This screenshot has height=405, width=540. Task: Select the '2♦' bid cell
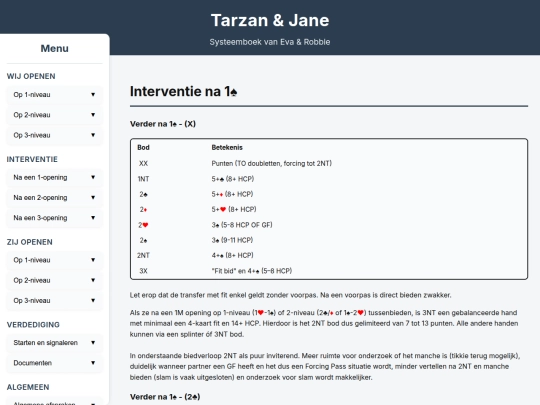(x=143, y=209)
